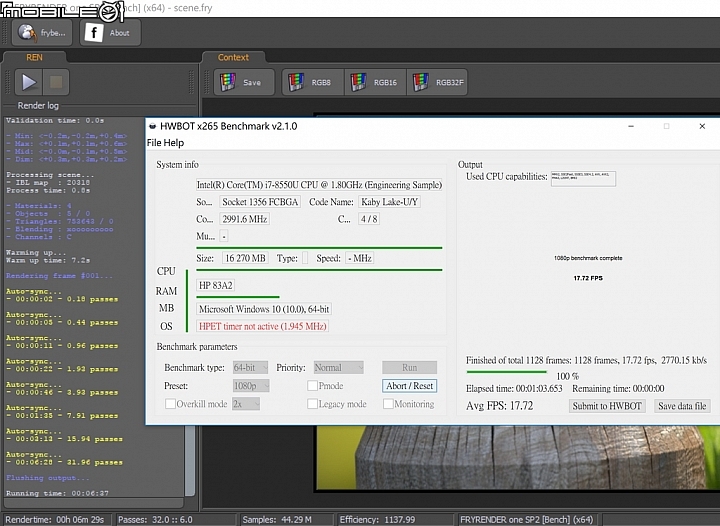The image size is (720, 526).
Task: Click the Used CPU capabilities text box
Action: coord(583,179)
